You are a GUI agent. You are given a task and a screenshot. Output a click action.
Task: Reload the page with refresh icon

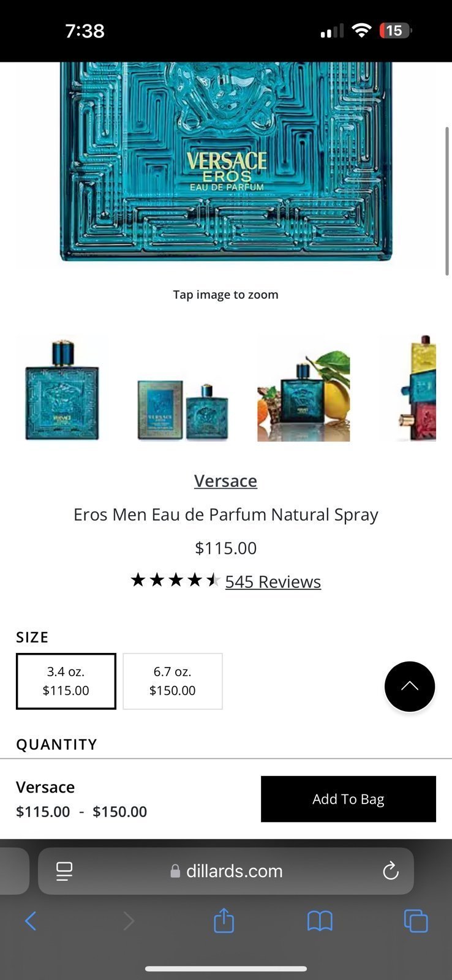click(390, 870)
